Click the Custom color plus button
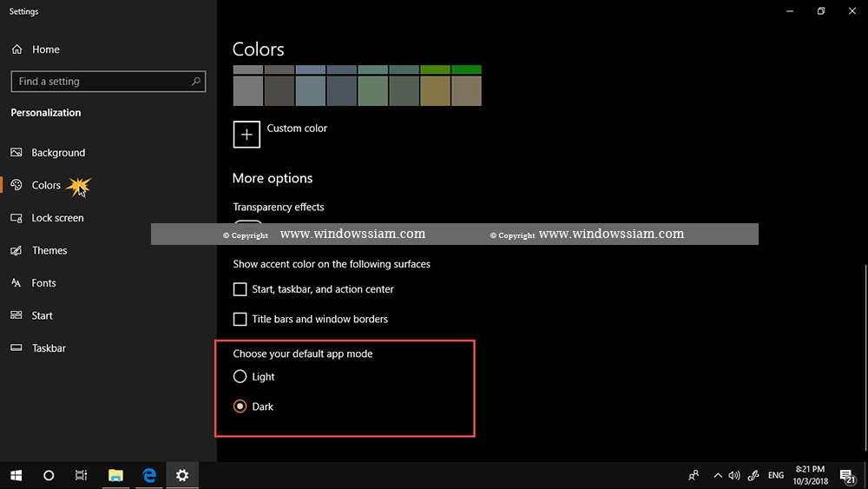The height and width of the screenshot is (489, 868). (247, 135)
